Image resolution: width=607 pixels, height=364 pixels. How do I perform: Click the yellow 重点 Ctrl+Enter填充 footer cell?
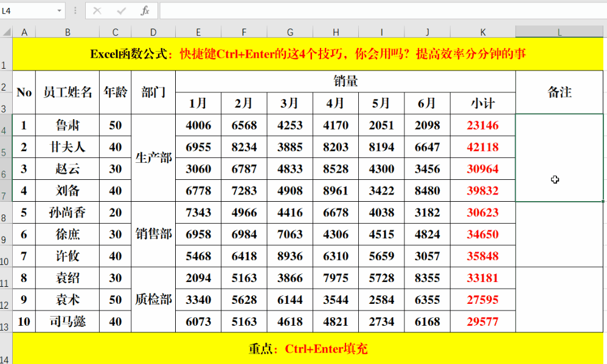(308, 349)
